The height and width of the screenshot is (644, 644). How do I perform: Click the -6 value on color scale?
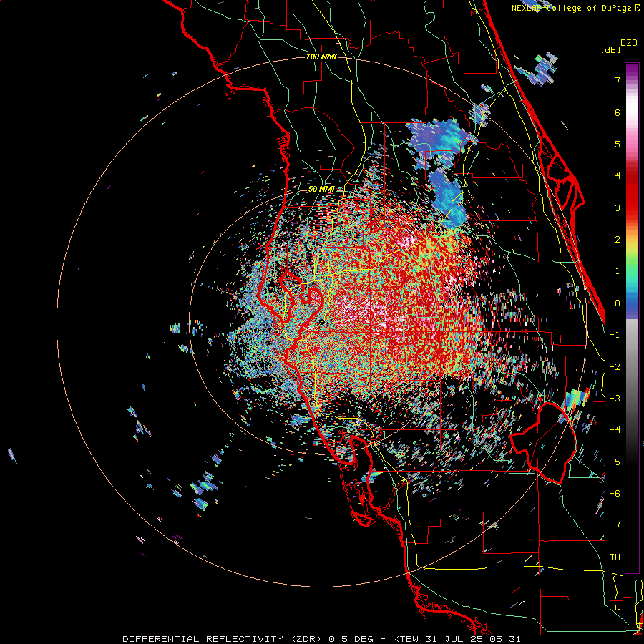pos(615,494)
